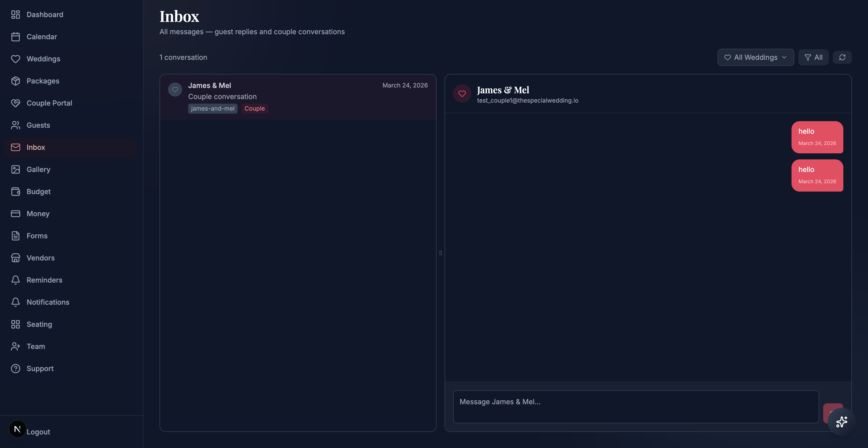Image resolution: width=868 pixels, height=448 pixels.
Task: Open the Reminders bell icon
Action: coord(16,280)
